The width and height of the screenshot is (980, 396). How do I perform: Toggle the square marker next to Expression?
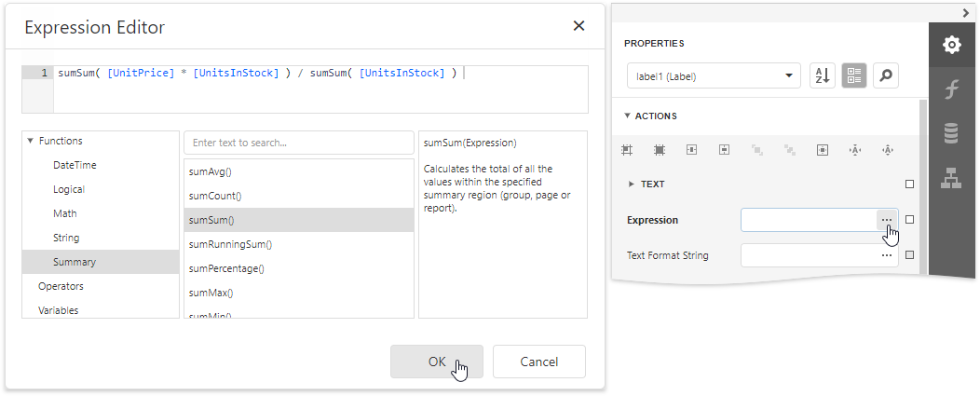(x=910, y=220)
